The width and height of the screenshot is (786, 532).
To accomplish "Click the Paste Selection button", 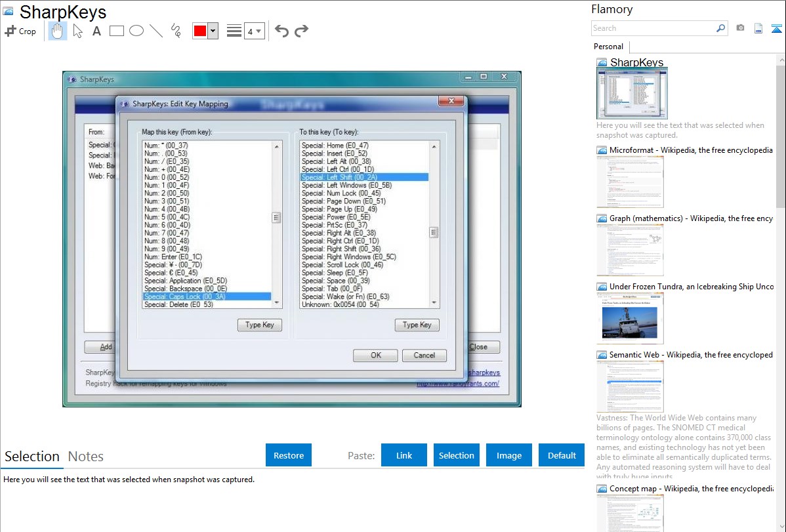I will tap(456, 455).
